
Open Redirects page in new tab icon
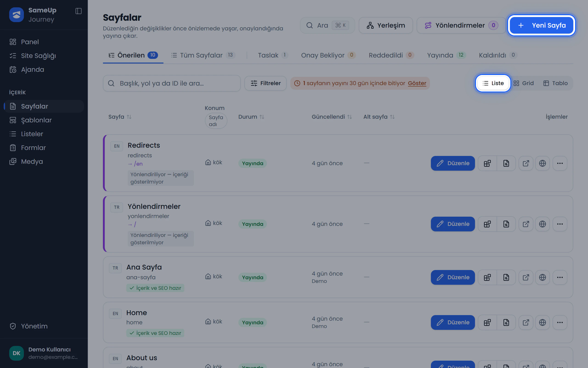coord(526,163)
